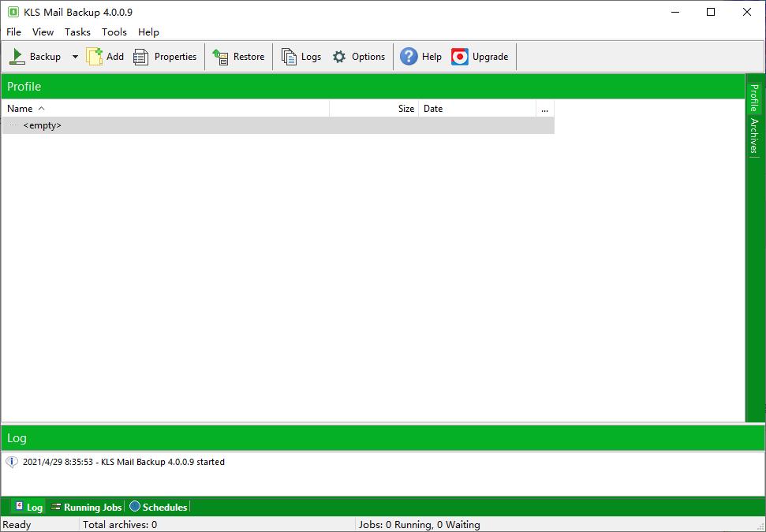Click the column chooser ellipsis header
The width and height of the screenshot is (766, 532).
coord(544,108)
